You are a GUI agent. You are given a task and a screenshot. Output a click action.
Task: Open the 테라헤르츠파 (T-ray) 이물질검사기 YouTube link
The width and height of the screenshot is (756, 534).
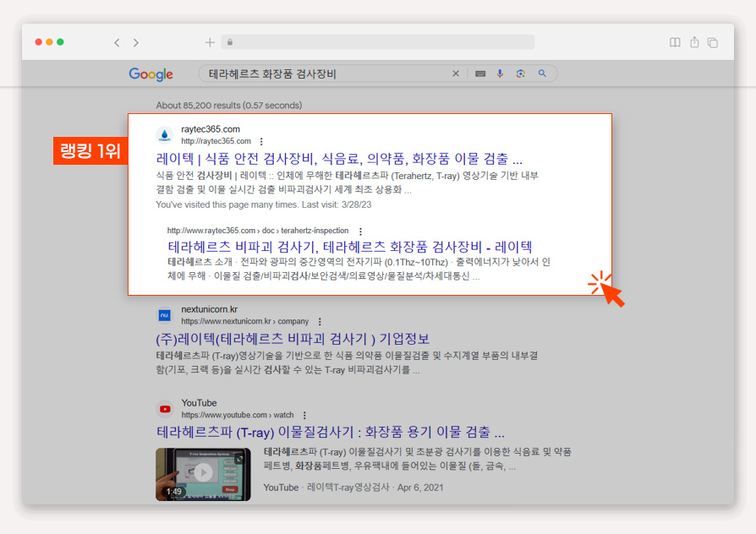click(x=331, y=432)
